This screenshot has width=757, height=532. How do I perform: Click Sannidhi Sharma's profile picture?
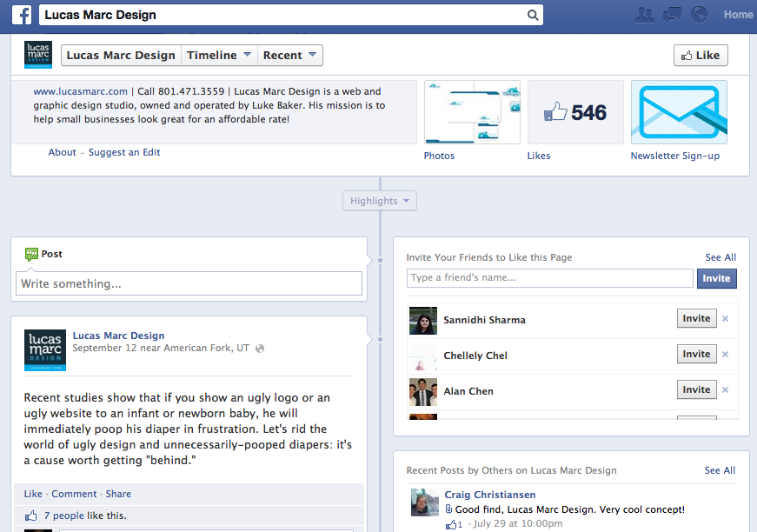423,321
